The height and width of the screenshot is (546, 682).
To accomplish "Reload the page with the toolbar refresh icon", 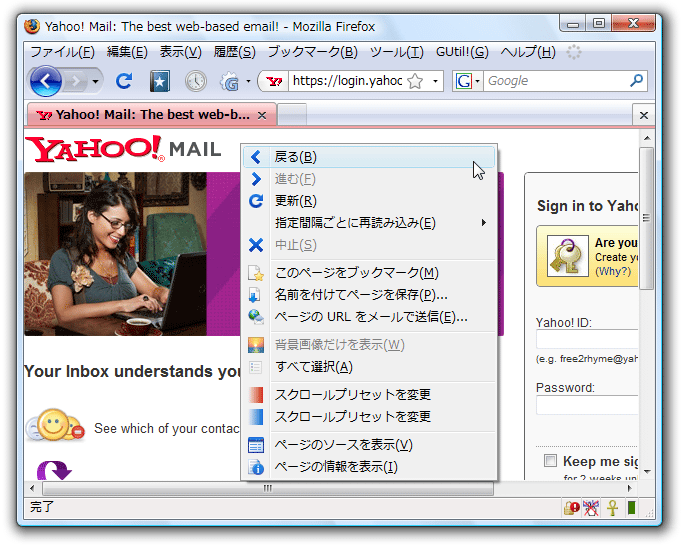I will [x=124, y=81].
